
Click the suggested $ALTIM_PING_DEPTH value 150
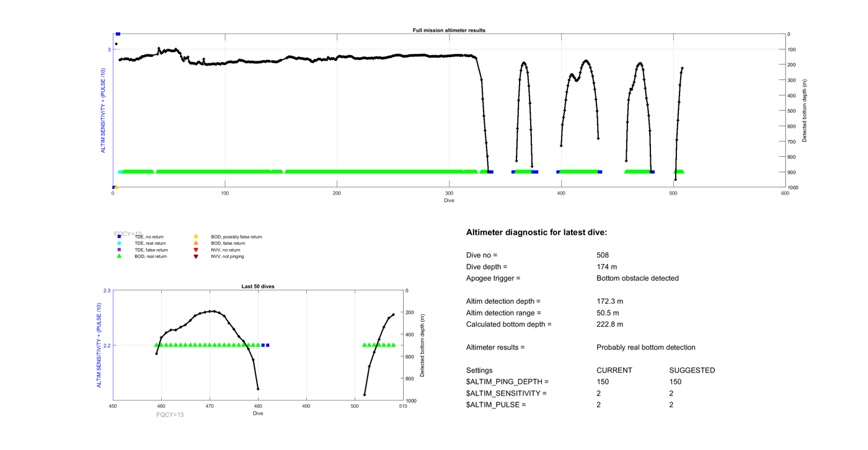pyautogui.click(x=676, y=382)
